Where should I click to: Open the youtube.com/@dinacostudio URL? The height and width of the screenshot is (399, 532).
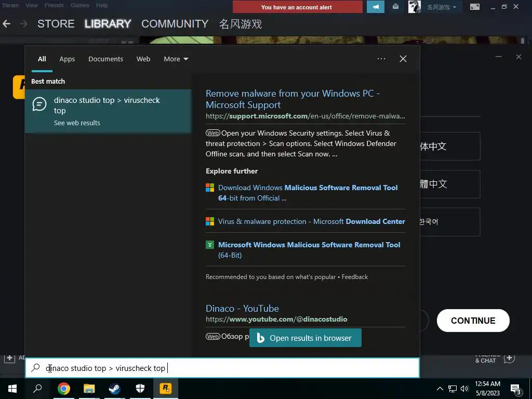pos(276,320)
